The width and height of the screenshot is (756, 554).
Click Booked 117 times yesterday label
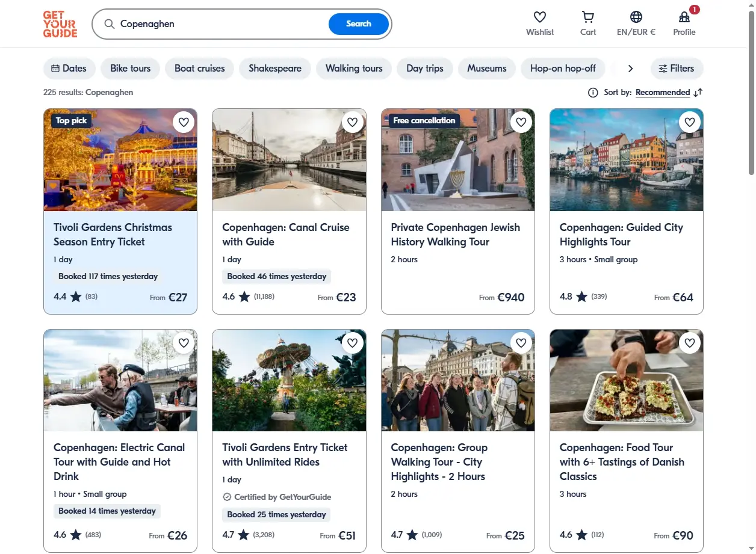pos(108,277)
